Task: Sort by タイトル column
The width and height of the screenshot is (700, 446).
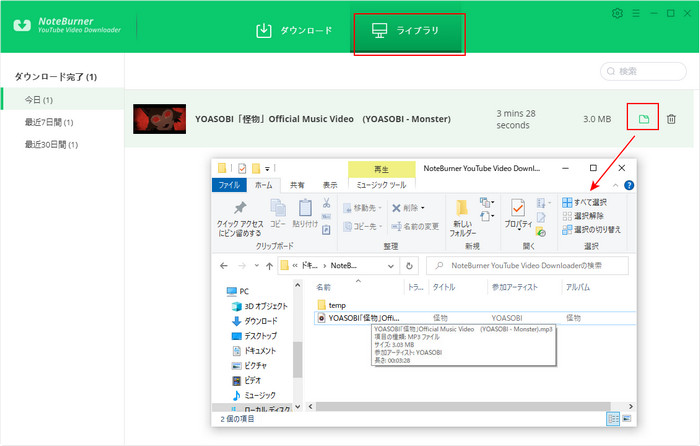Action: 444,287
